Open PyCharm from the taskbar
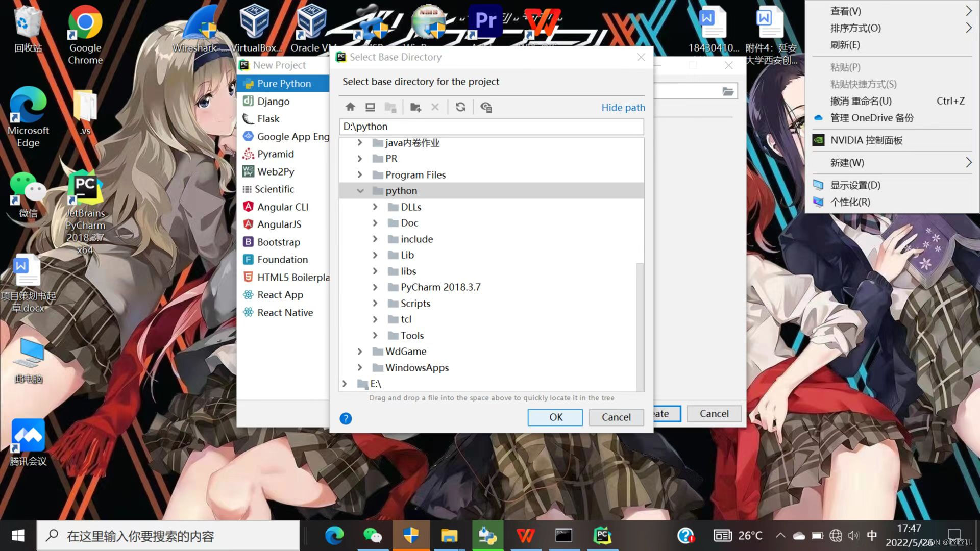 coord(602,536)
